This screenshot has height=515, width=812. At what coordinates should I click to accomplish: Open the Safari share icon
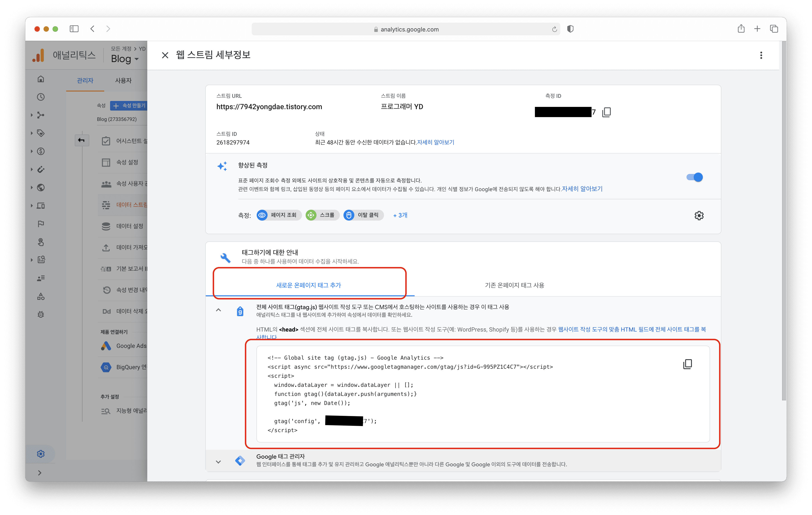point(741,29)
